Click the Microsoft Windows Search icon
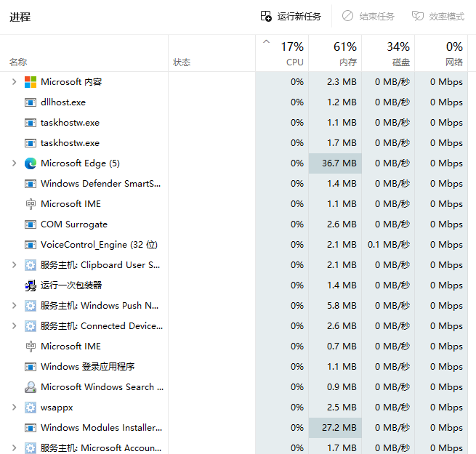The width and height of the screenshot is (476, 454). (31, 387)
